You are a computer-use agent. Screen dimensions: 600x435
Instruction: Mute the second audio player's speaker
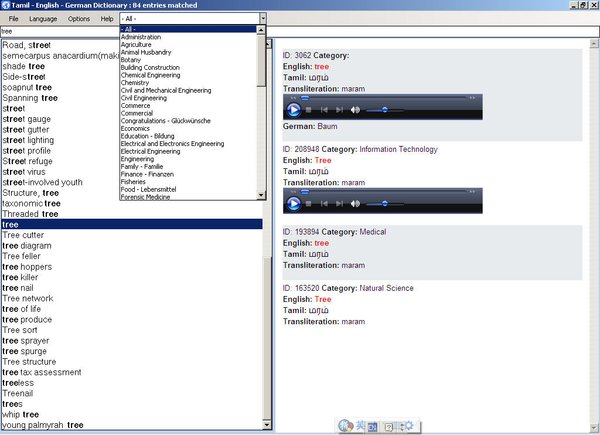pyautogui.click(x=355, y=203)
